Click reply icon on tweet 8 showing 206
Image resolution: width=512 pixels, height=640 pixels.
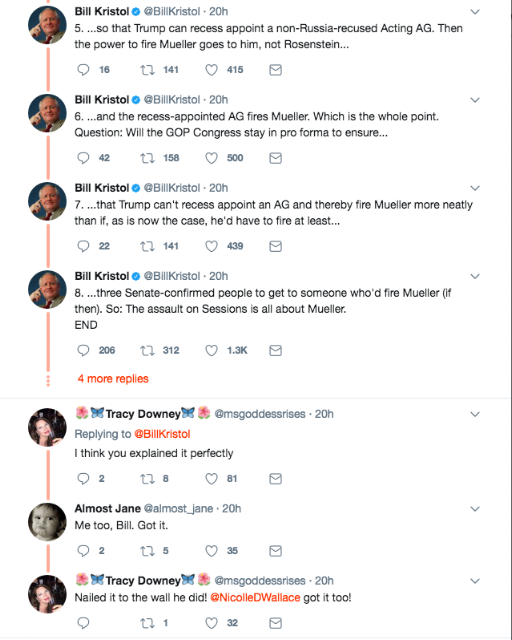click(83, 351)
